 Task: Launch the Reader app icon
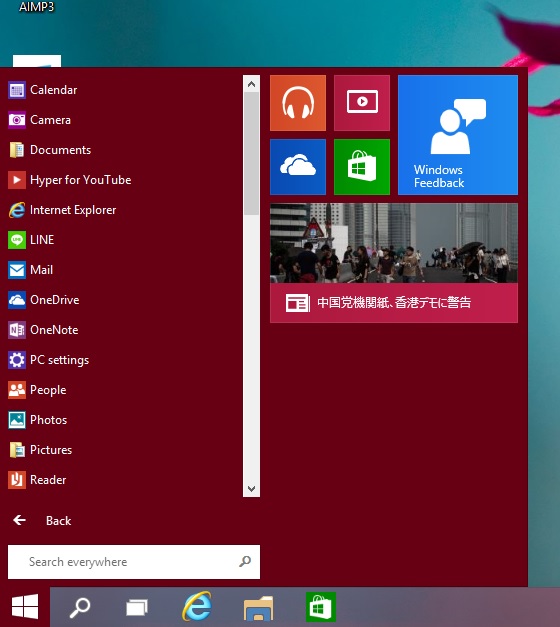[x=17, y=480]
